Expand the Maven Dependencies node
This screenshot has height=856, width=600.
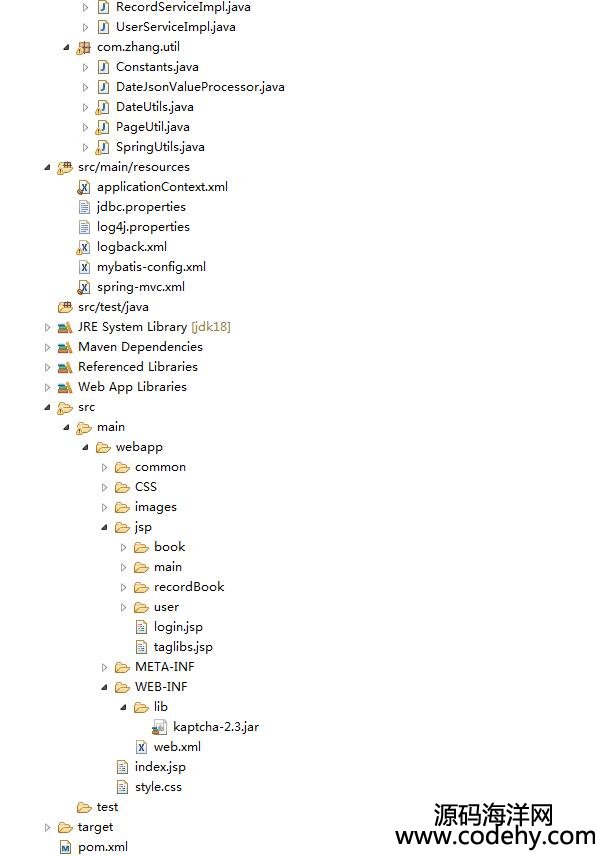(47, 347)
